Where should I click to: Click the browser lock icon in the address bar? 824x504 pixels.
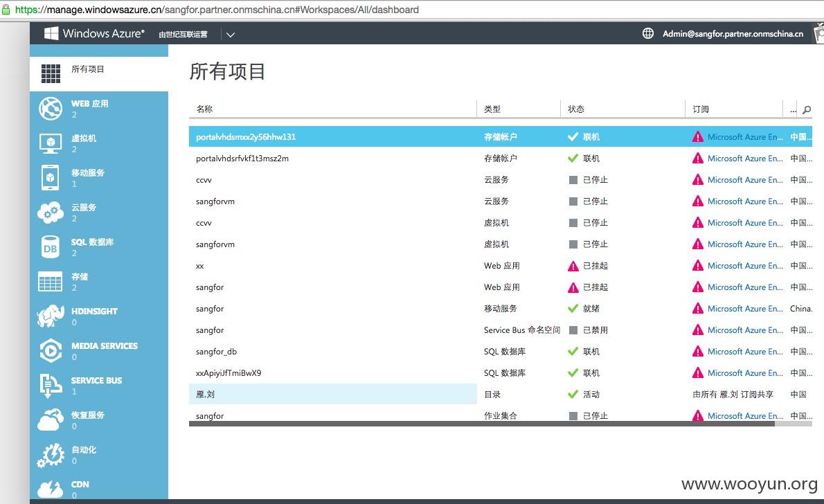6,9
